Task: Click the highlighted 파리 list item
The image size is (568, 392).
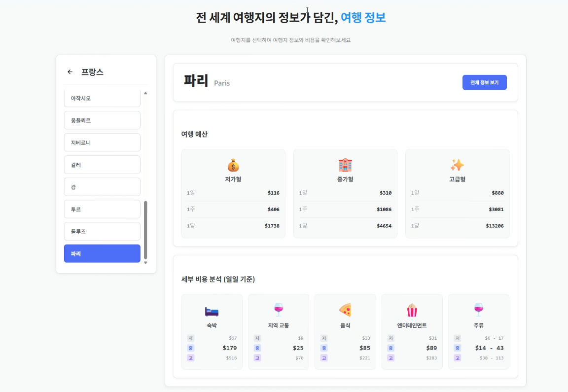Action: [x=102, y=253]
